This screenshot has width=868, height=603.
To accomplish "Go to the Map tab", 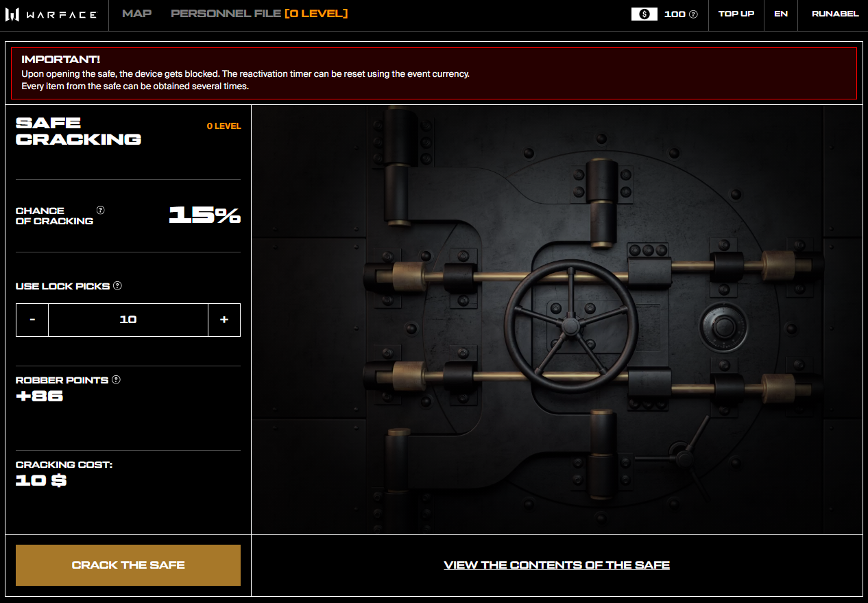I will coord(137,14).
